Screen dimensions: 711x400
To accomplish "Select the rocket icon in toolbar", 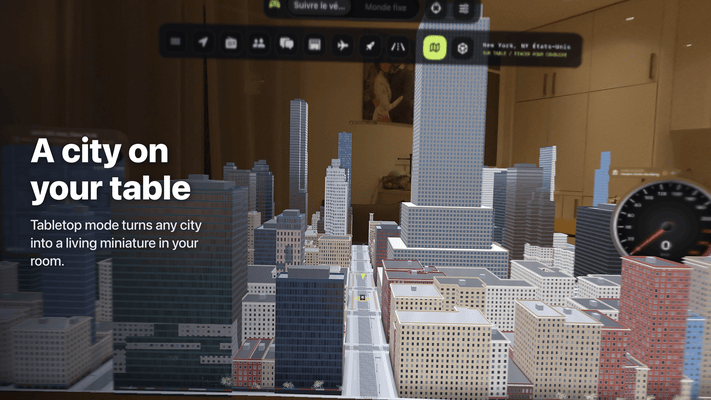I will point(370,46).
